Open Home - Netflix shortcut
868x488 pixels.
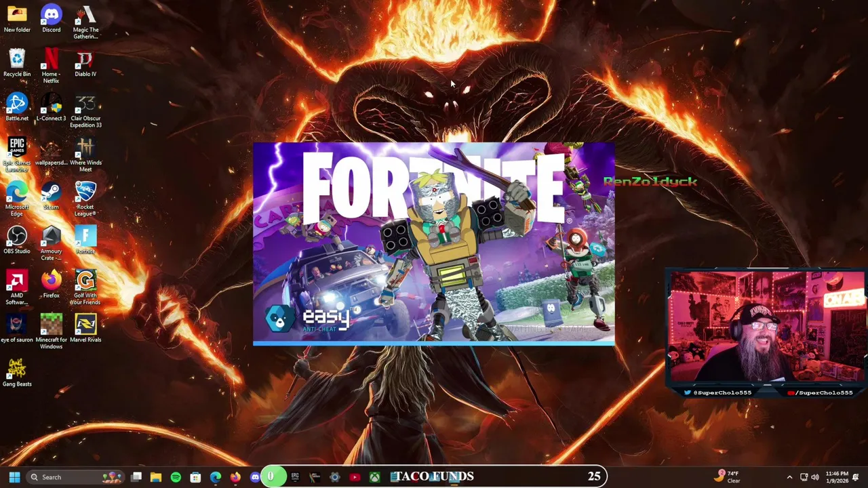51,66
